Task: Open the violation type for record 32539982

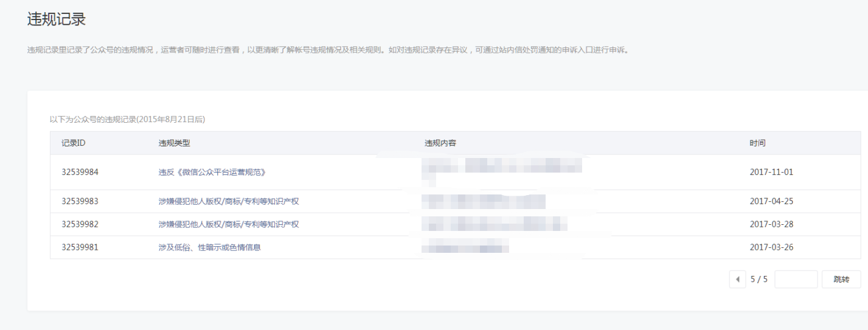Action: (229, 224)
